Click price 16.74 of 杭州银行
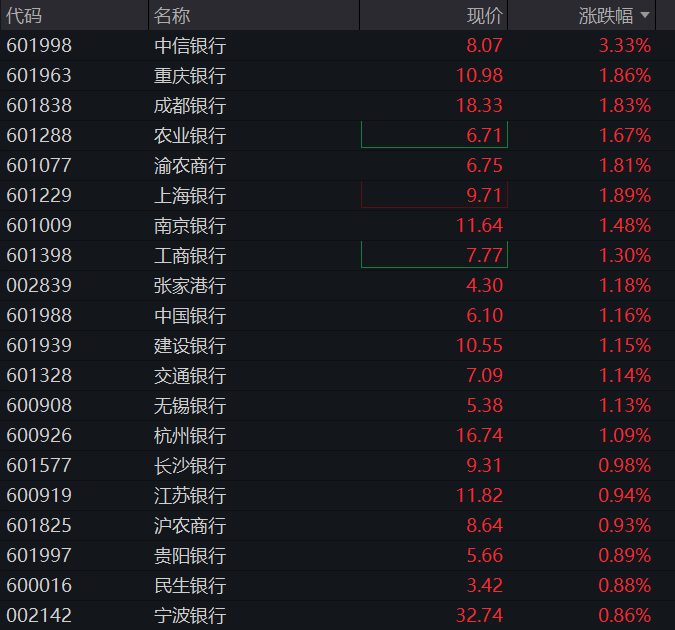This screenshot has height=630, width=675. coord(479,435)
